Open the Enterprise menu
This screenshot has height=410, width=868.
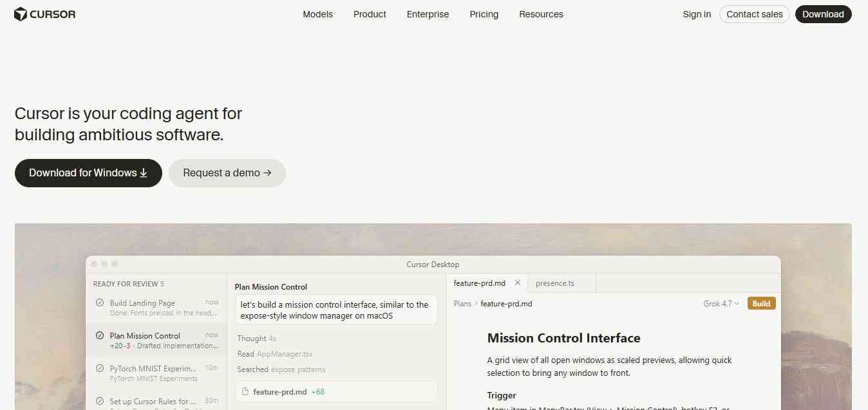428,14
